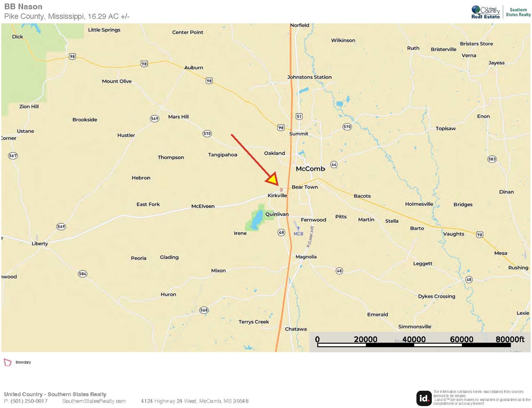The width and height of the screenshot is (532, 408).
Task: Click the black id. logo badge
Action: click(x=424, y=398)
